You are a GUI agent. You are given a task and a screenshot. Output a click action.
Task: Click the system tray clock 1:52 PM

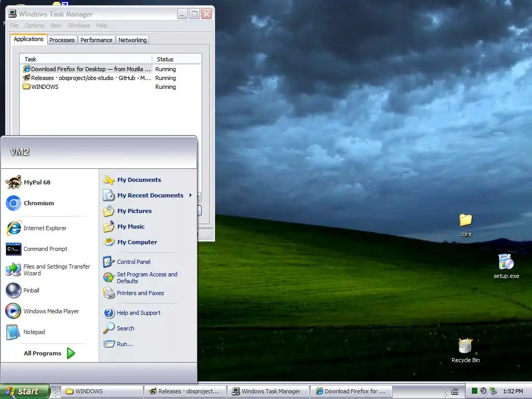pyautogui.click(x=513, y=392)
